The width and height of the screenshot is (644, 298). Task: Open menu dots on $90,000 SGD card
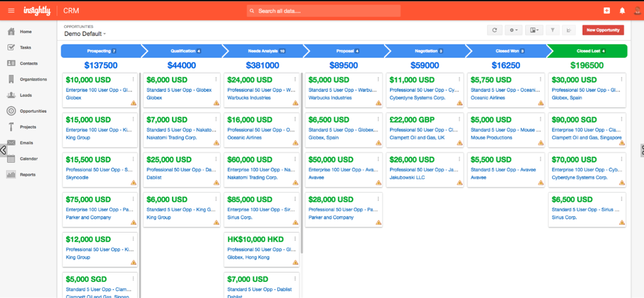(622, 119)
